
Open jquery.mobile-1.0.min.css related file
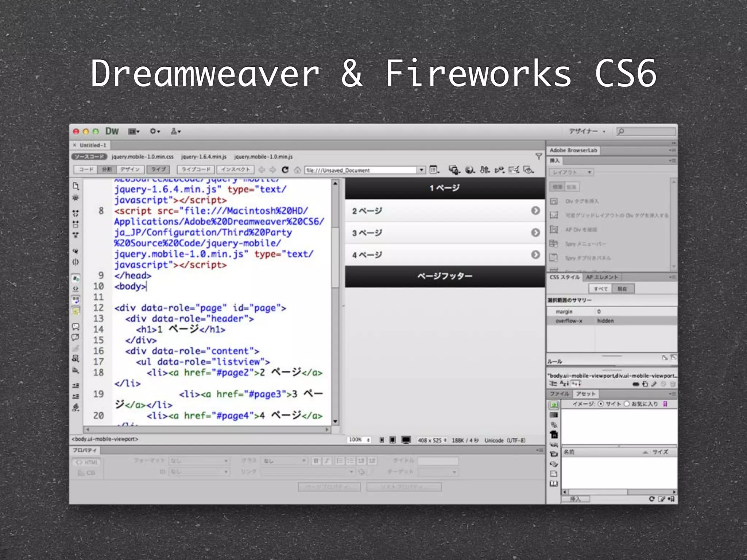[x=143, y=157]
